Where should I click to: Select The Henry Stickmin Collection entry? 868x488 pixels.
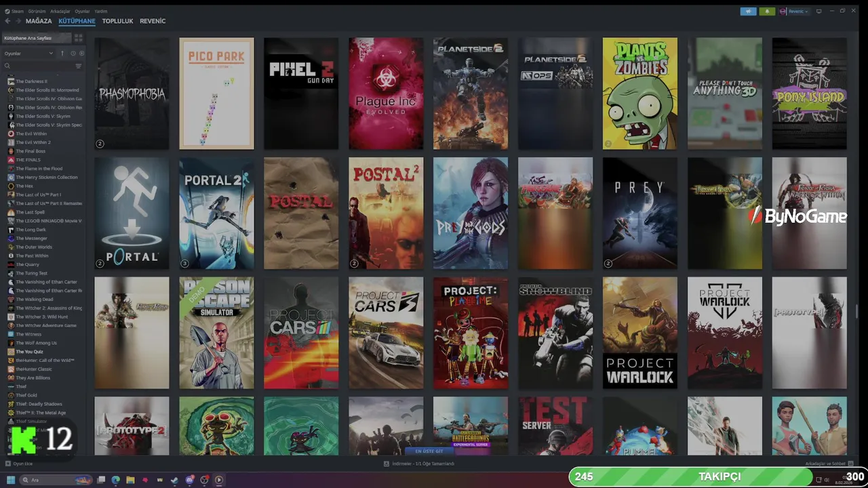[x=46, y=177]
